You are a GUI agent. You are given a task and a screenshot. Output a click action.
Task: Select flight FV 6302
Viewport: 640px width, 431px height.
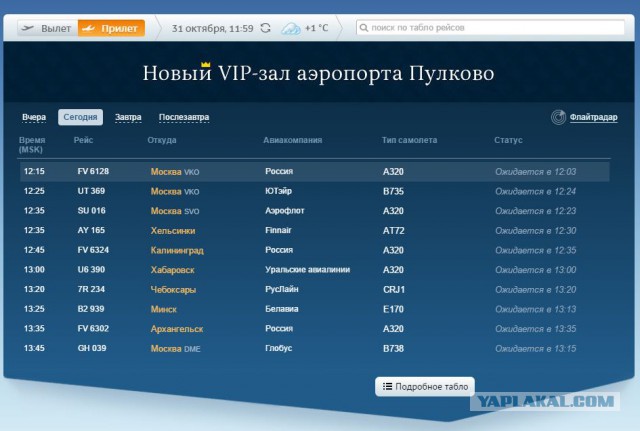tap(93, 328)
